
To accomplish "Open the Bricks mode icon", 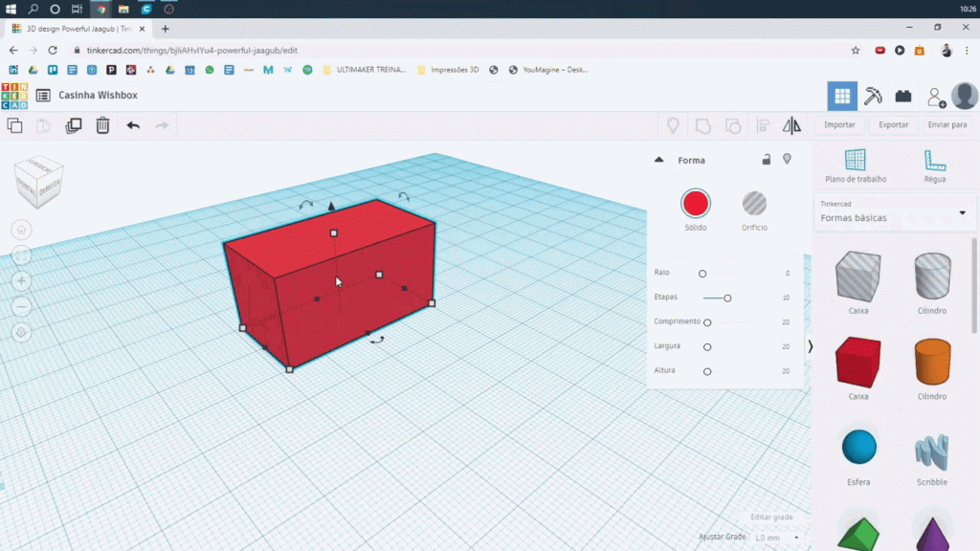I will 903,96.
